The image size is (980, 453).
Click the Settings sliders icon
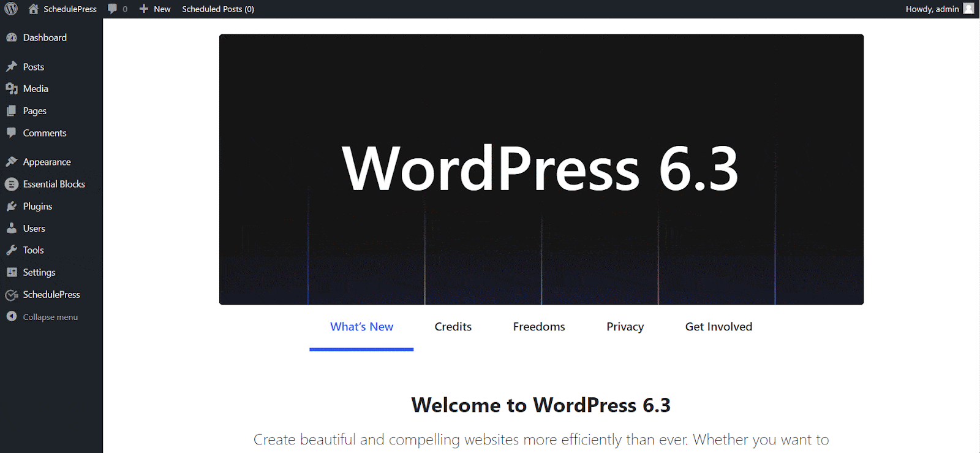point(12,272)
